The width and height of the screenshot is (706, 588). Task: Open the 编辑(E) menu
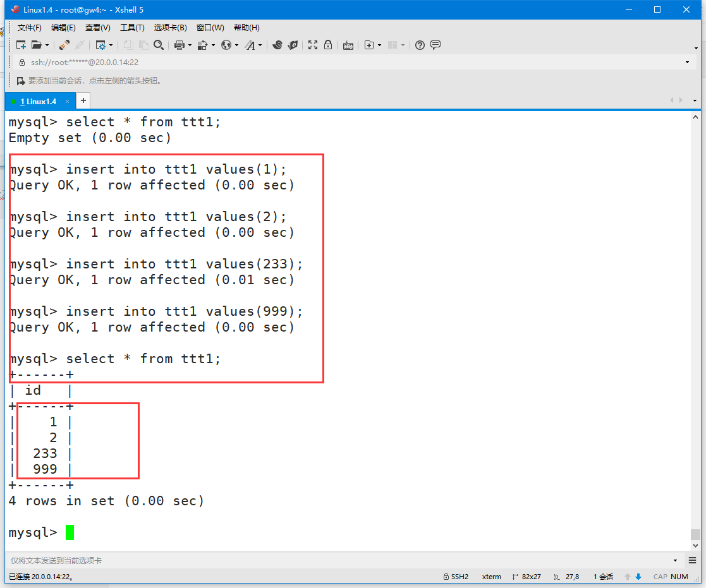click(63, 27)
